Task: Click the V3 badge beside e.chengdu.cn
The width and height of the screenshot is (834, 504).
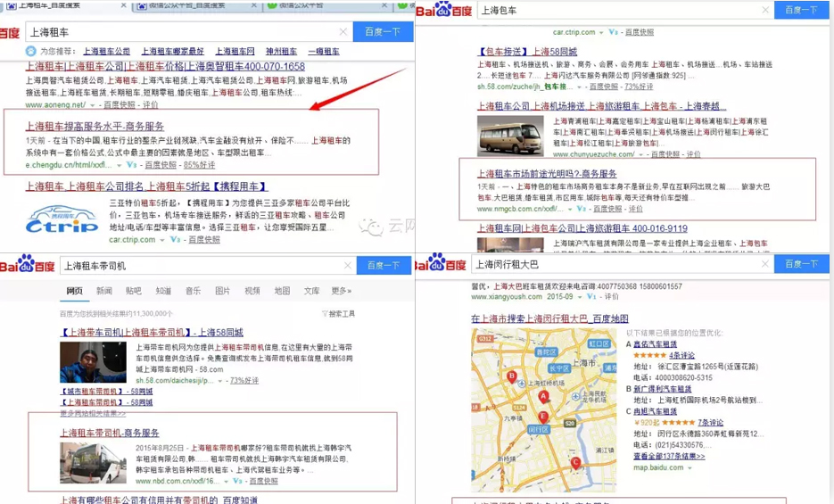Action: click(x=131, y=165)
